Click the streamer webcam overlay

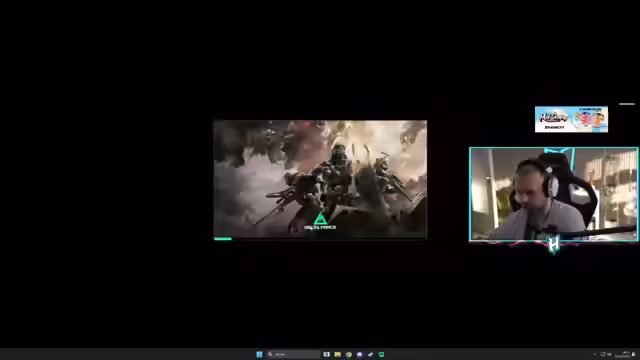point(554,194)
